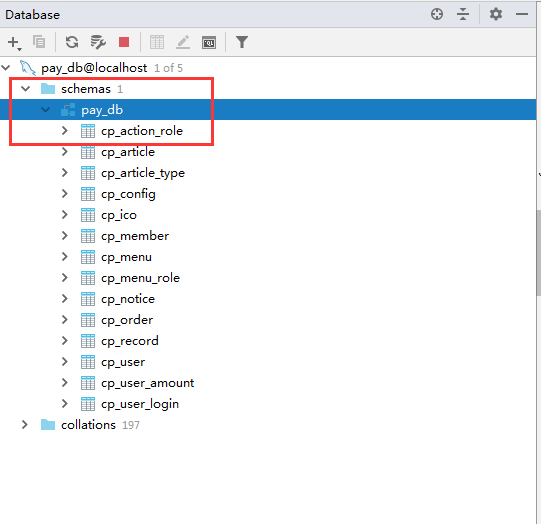Refresh the database tree
The image size is (541, 524).
(72, 42)
